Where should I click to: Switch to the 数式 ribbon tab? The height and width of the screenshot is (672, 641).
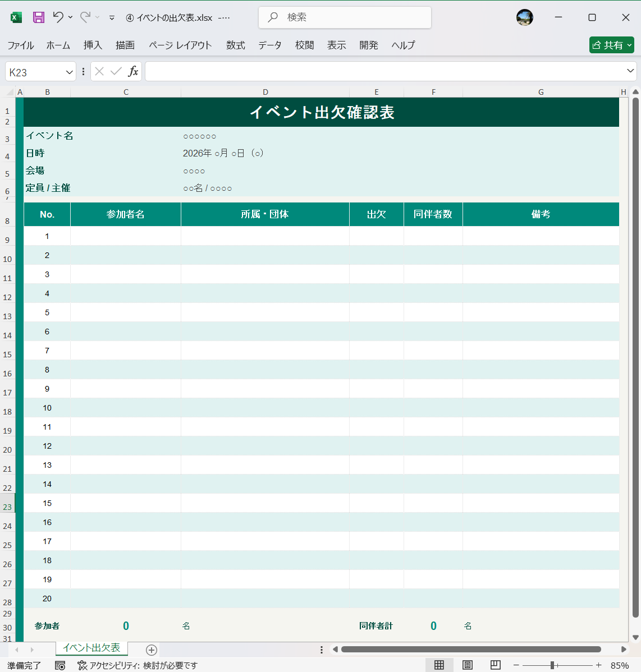(235, 45)
